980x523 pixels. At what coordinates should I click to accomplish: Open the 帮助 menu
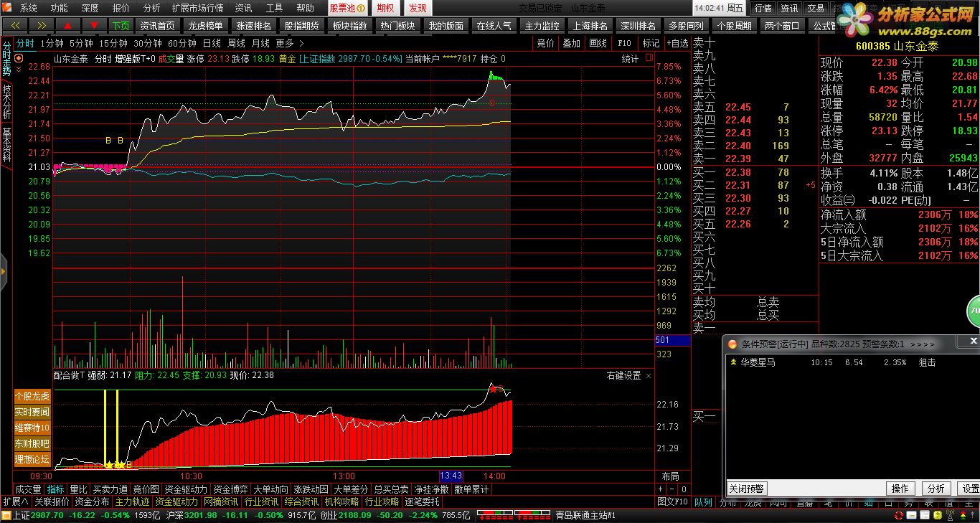pos(305,8)
